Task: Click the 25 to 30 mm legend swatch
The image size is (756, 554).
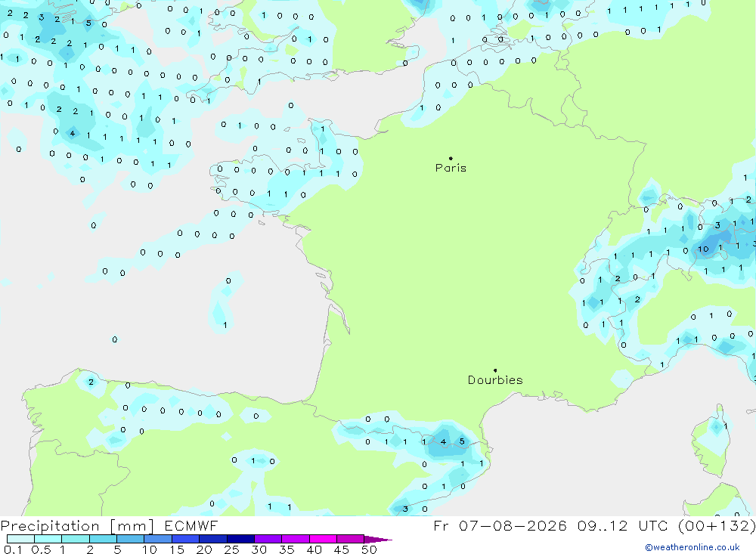Action: click(240, 539)
